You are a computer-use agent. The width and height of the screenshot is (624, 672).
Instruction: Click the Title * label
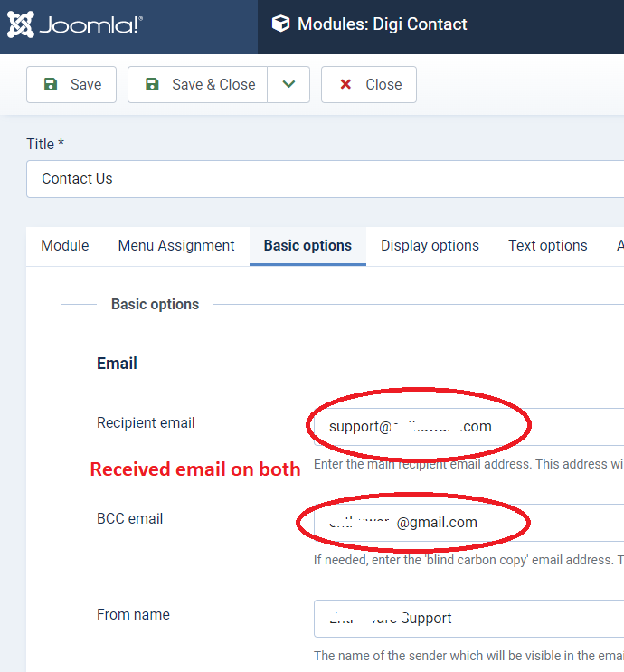(x=45, y=144)
